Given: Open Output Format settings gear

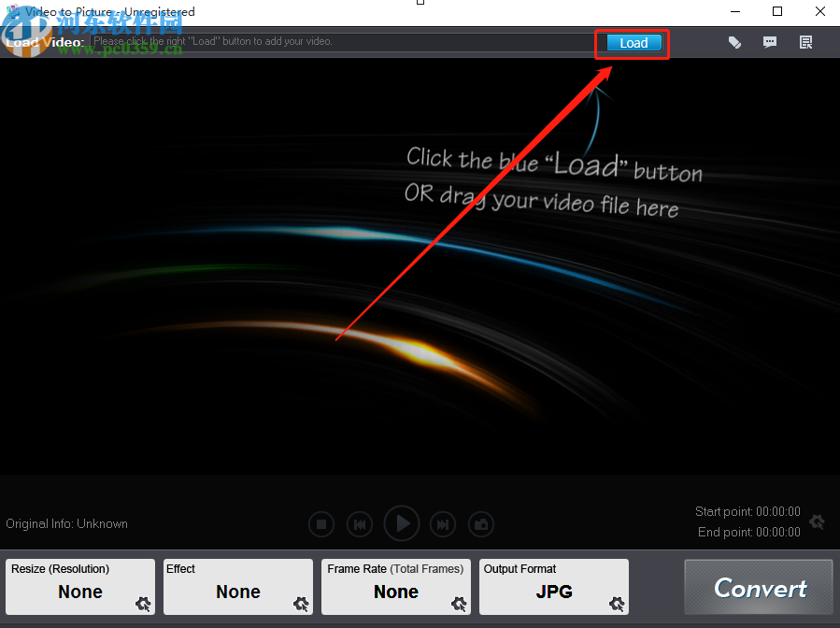Looking at the screenshot, I should [617, 604].
